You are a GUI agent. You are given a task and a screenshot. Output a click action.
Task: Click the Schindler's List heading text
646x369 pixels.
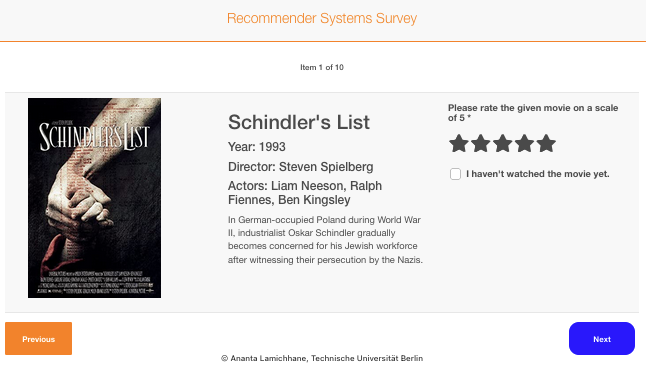point(299,122)
